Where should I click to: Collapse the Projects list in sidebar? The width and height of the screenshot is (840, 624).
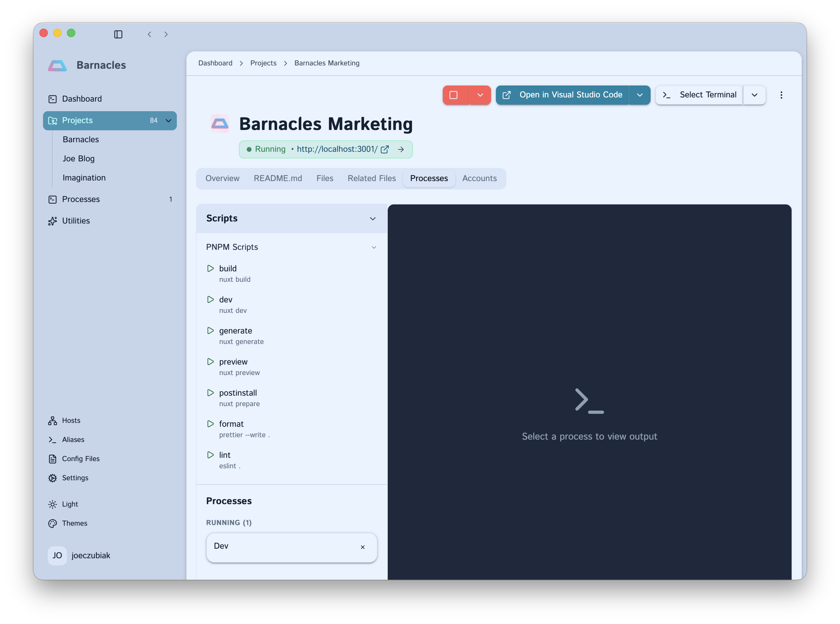coord(168,120)
